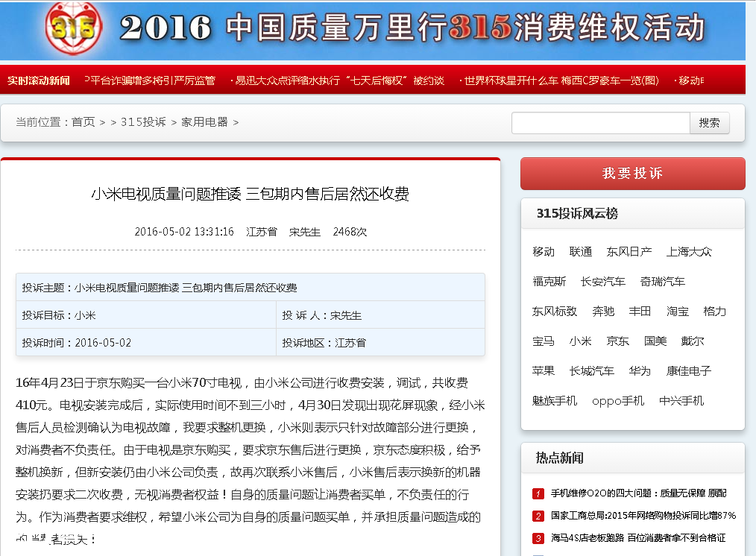Screen dimensions: 756x556
Task: Select 移动 in the complaint ranking
Action: [x=544, y=251]
